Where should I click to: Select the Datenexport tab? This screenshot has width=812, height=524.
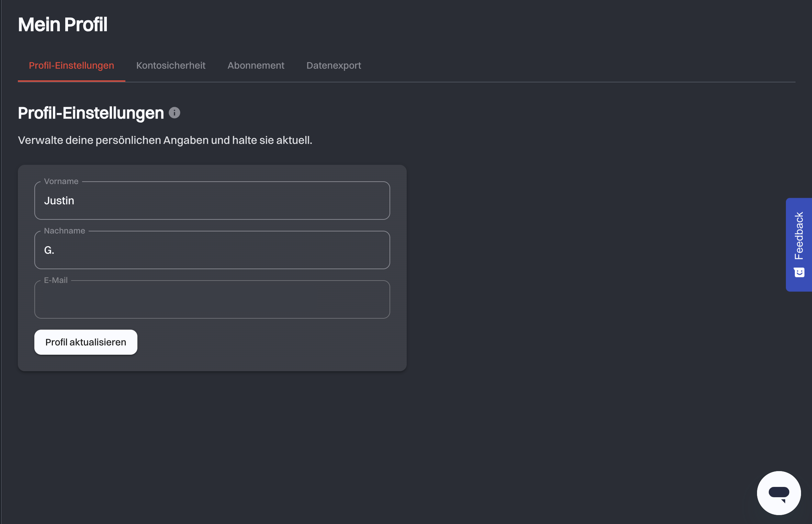(x=334, y=65)
